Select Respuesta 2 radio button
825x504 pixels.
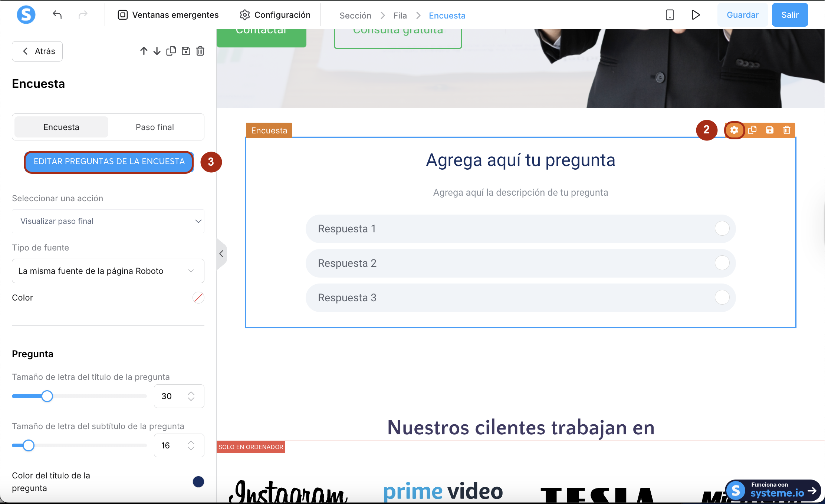coord(722,263)
